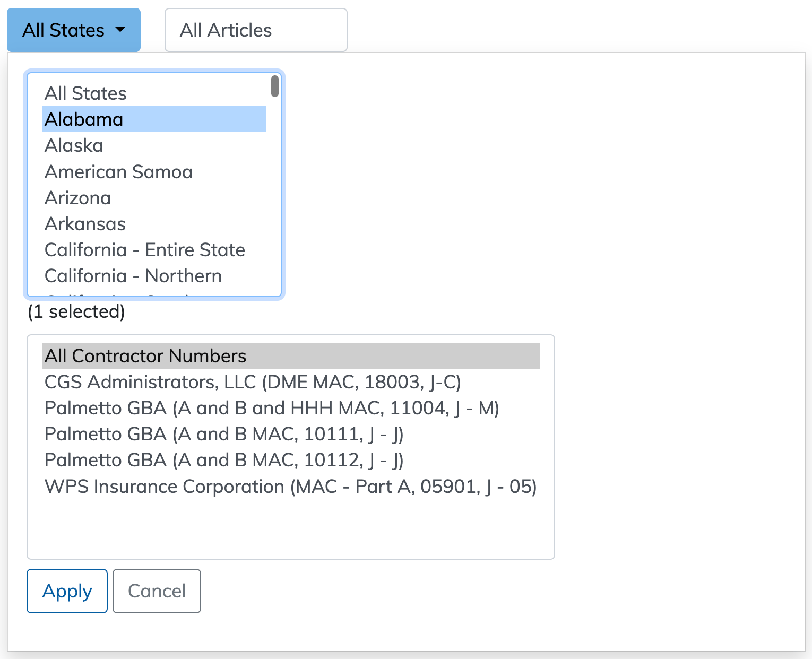Viewport: 812px width, 659px height.
Task: Select Palmetto GBA contractor 10112
Action: (x=224, y=460)
